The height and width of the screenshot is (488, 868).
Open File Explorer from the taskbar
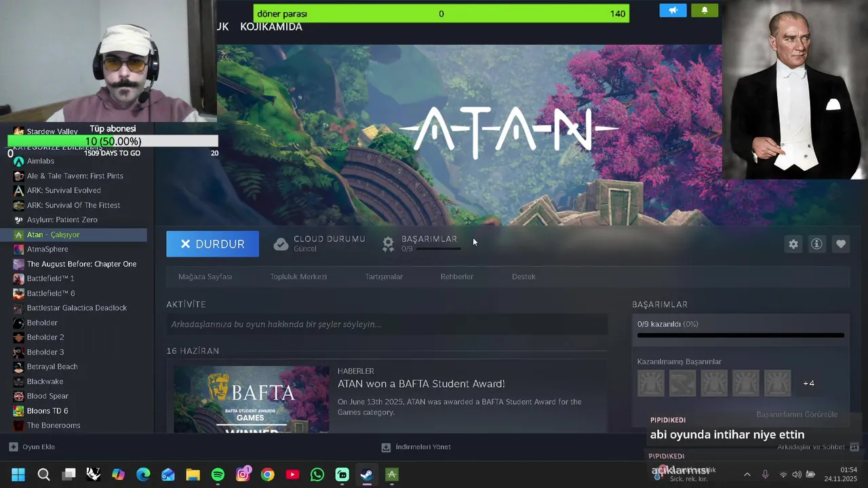point(193,474)
